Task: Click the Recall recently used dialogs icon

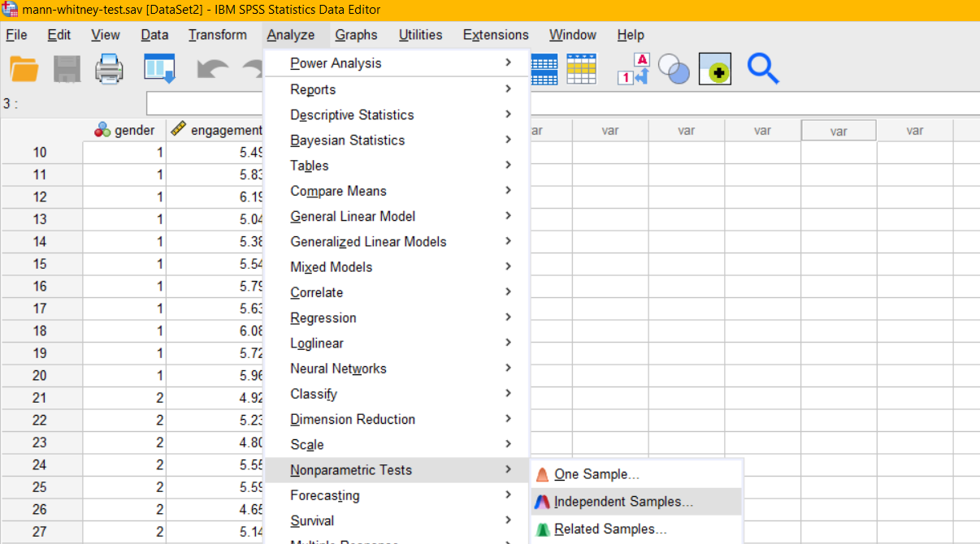Action: pos(160,70)
